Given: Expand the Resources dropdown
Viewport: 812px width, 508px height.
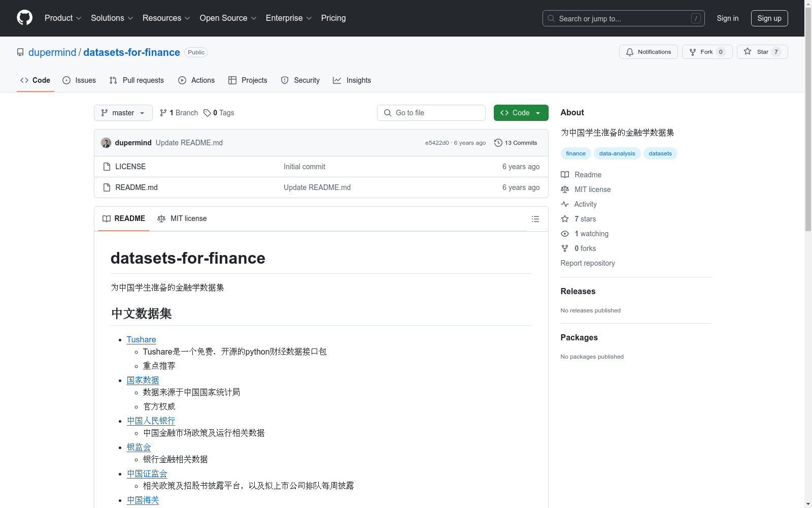Looking at the screenshot, I should click(x=166, y=18).
